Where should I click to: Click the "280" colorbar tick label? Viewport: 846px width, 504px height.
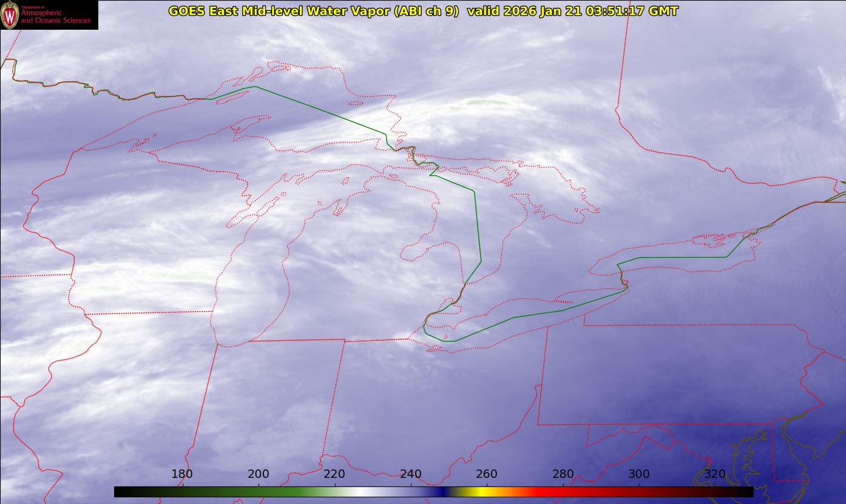pos(563,474)
